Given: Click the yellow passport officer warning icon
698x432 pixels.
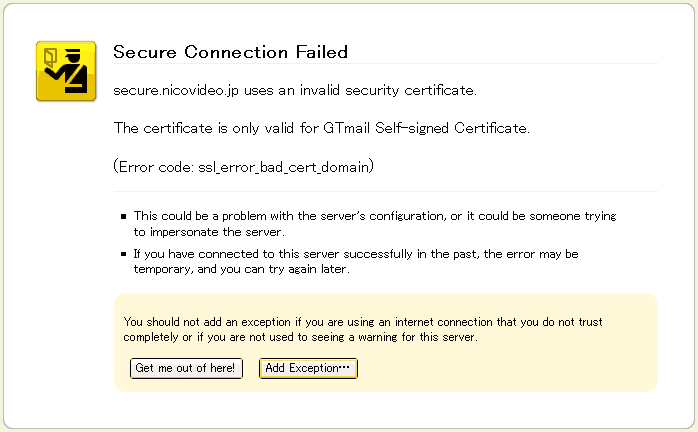Looking at the screenshot, I should point(66,71).
